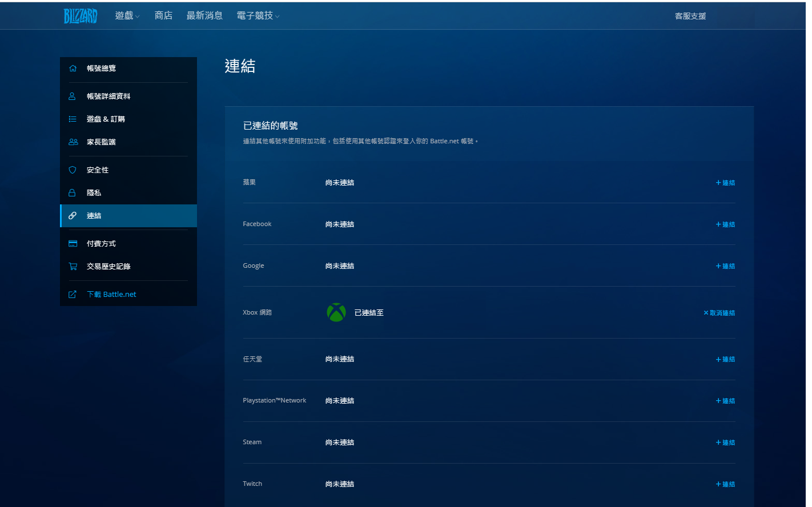This screenshot has width=812, height=507.
Task: Click the credit card icon for 付費方式
Action: tap(73, 244)
